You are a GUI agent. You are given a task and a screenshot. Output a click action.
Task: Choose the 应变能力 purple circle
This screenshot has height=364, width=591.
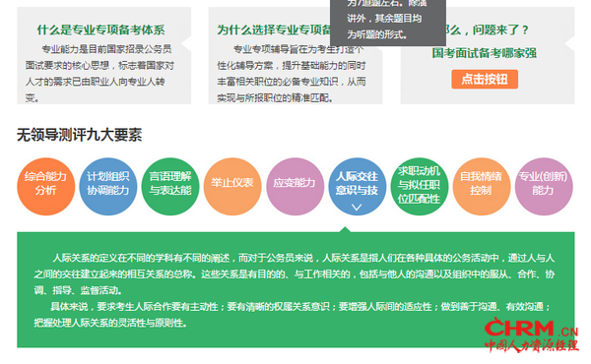(x=295, y=186)
